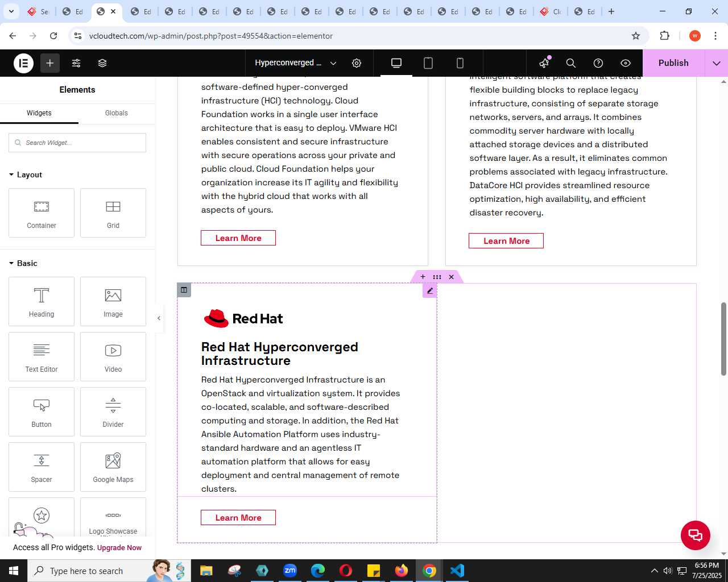Close the active browser tab

(113, 11)
